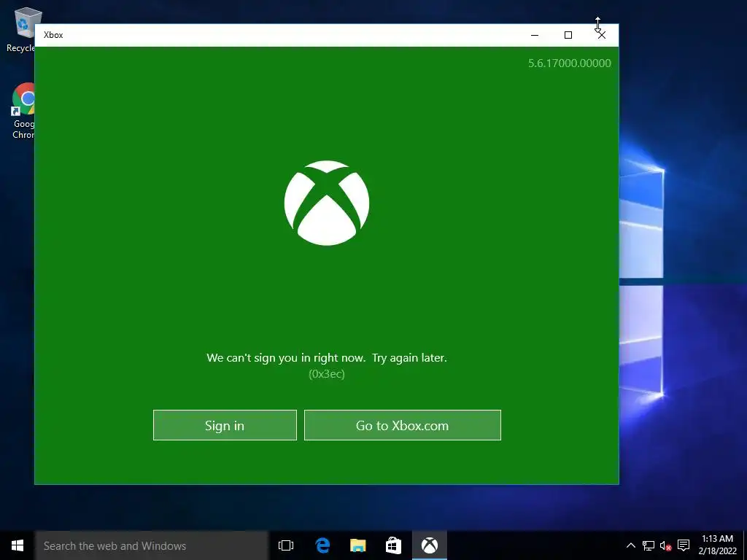Show hidden system tray icons
The image size is (747, 560).
point(630,545)
